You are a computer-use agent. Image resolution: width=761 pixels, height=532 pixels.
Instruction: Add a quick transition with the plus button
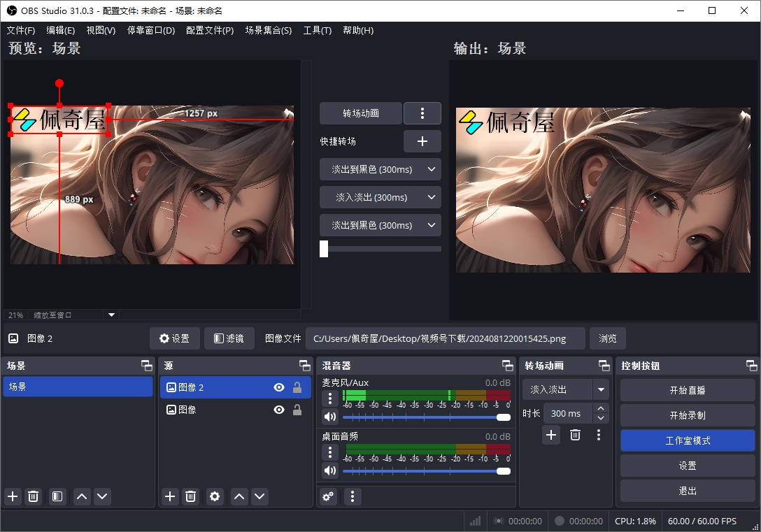coord(422,141)
